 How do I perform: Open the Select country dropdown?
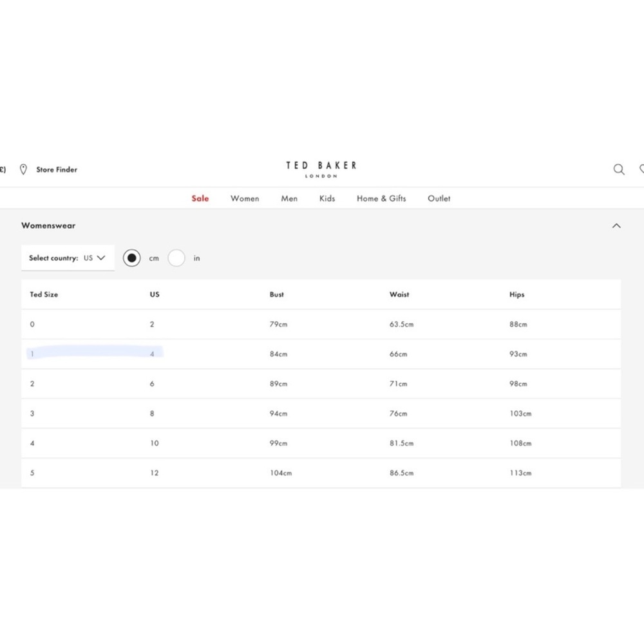tap(68, 258)
